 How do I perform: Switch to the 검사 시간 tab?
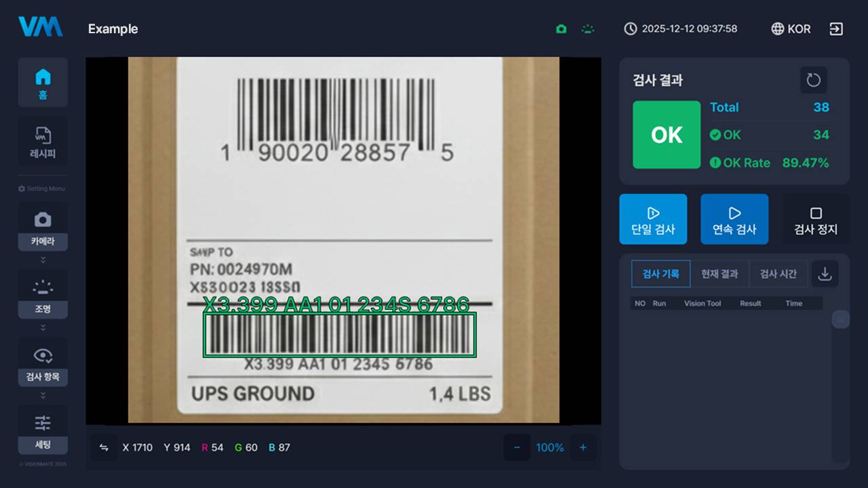coord(778,274)
